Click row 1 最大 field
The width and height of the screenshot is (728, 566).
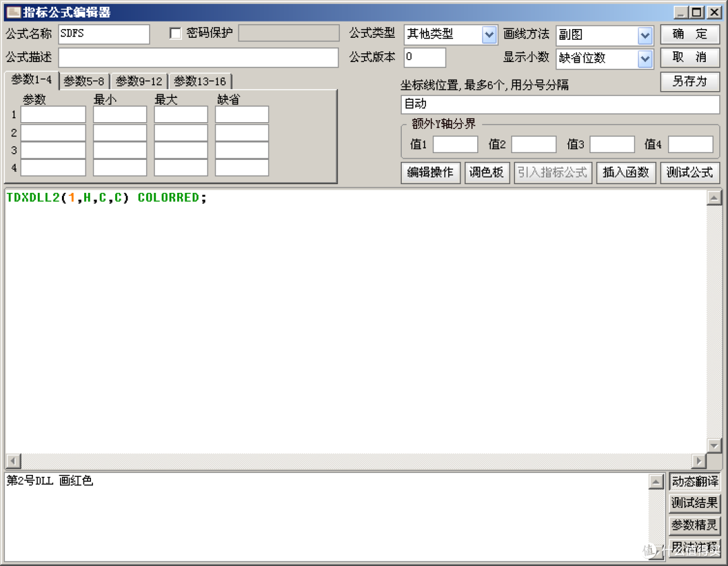pyautogui.click(x=181, y=114)
